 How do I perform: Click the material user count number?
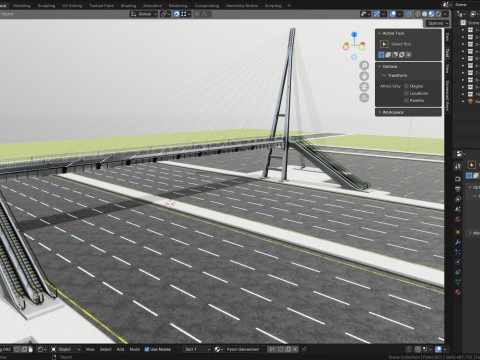pos(272,349)
